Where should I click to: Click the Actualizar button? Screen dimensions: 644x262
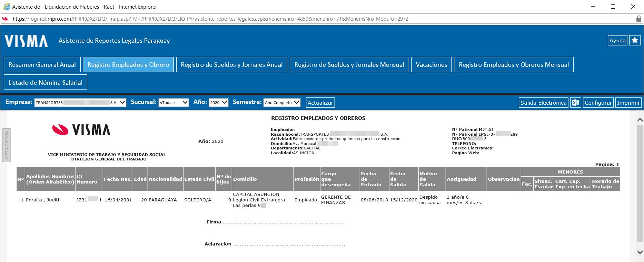320,103
